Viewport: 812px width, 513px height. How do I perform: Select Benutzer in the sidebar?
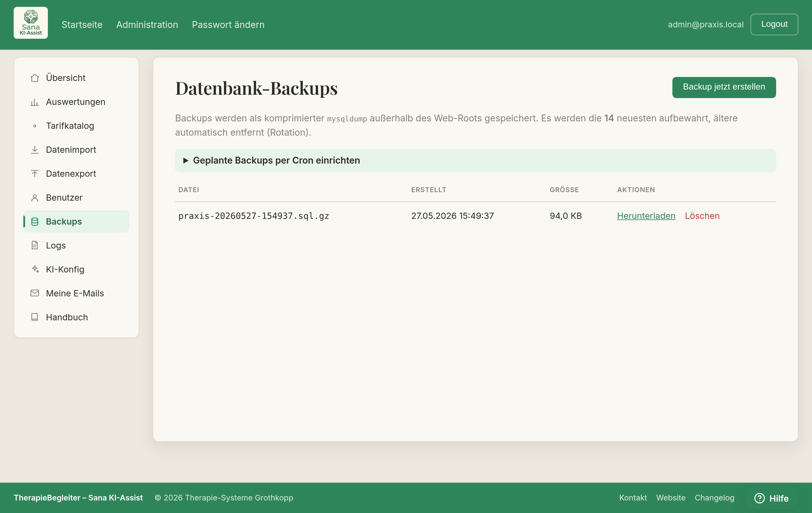click(x=76, y=198)
